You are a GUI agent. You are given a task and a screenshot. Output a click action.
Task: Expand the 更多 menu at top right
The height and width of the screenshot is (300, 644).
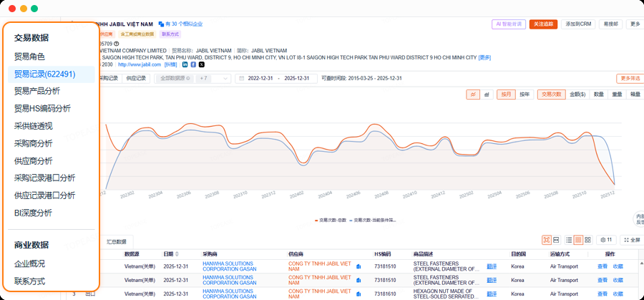pyautogui.click(x=634, y=24)
